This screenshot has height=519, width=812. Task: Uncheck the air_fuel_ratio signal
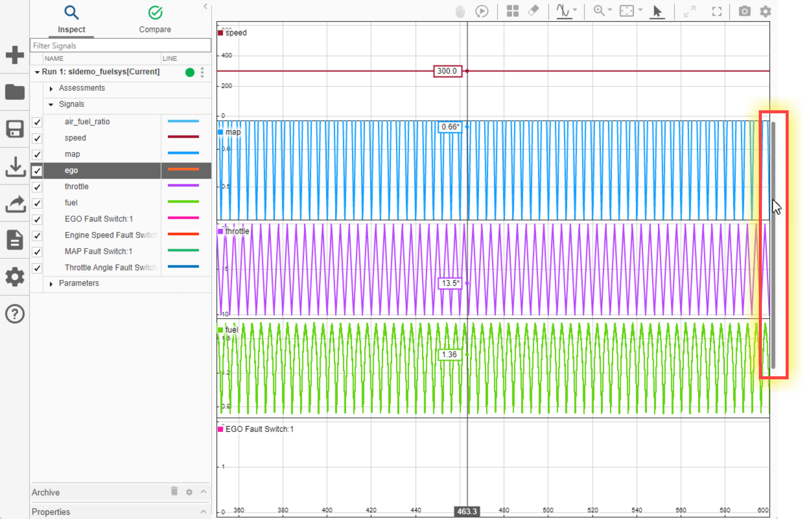click(x=37, y=122)
